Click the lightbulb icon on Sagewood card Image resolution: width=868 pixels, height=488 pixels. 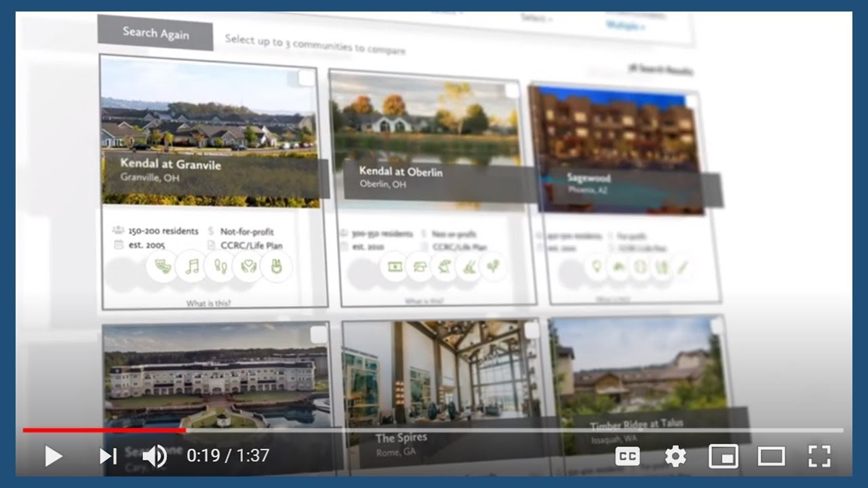coord(597,266)
